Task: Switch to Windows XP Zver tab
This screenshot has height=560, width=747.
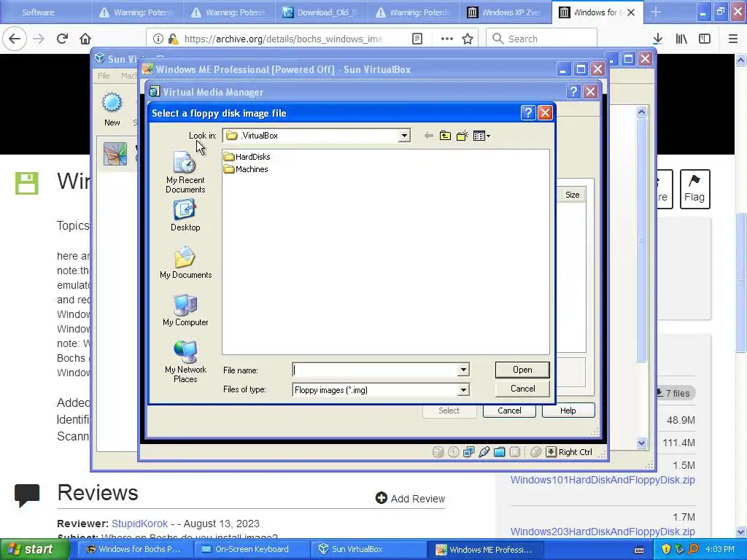Action: pos(506,12)
